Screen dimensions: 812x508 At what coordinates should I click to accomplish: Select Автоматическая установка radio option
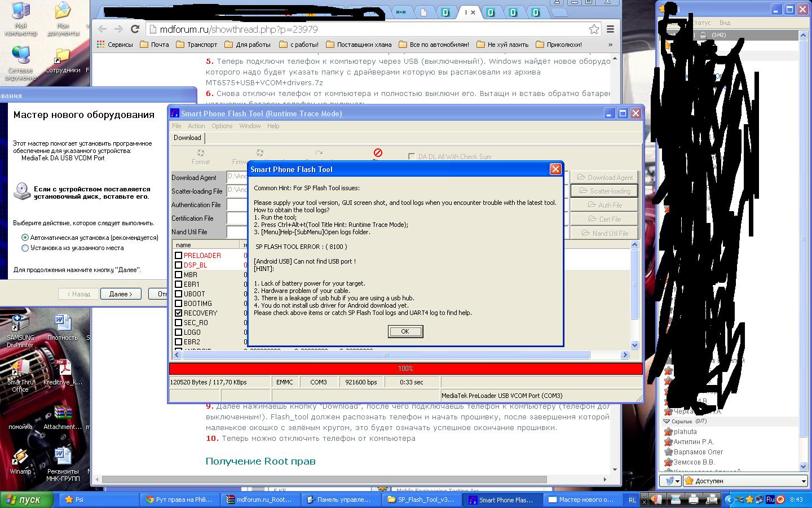pos(25,238)
